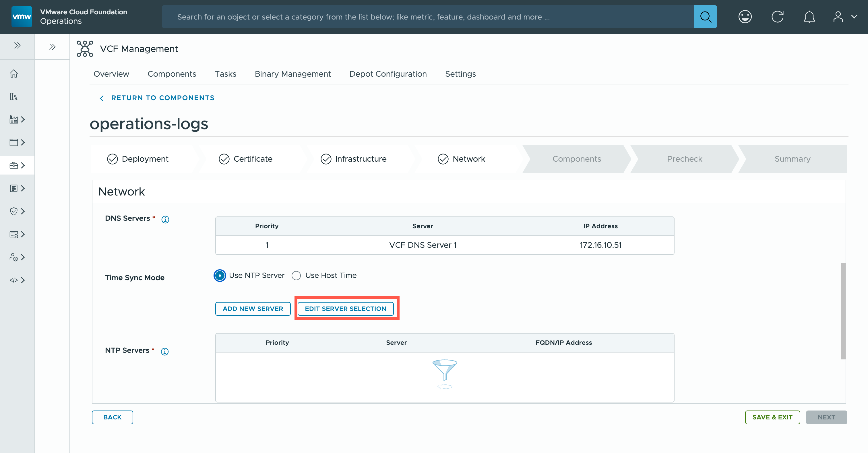Open the feedback smiley icon
Viewport: 868px width, 453px height.
click(x=745, y=17)
